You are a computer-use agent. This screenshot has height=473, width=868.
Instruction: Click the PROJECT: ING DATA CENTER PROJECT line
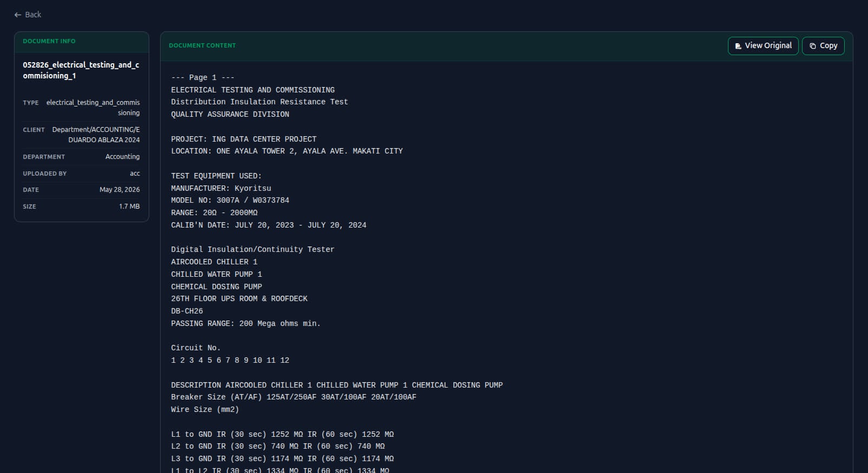point(244,139)
